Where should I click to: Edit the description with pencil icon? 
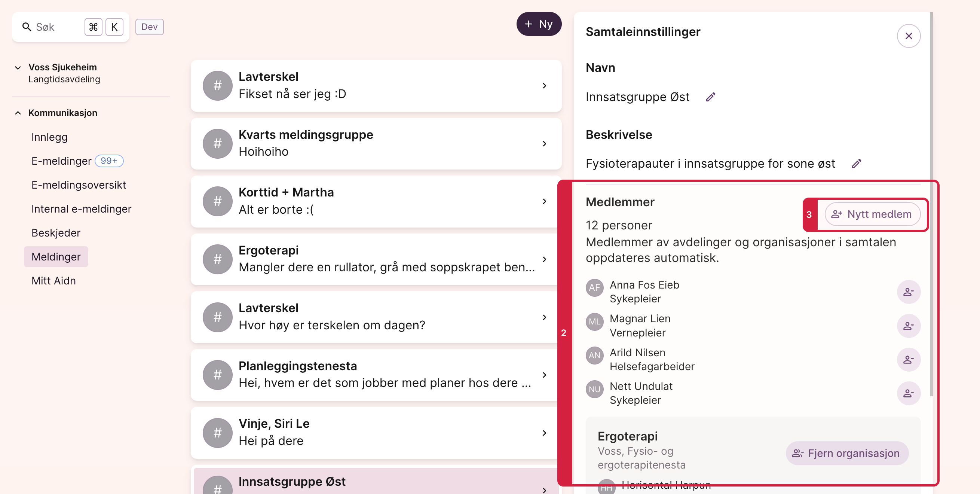click(x=856, y=164)
